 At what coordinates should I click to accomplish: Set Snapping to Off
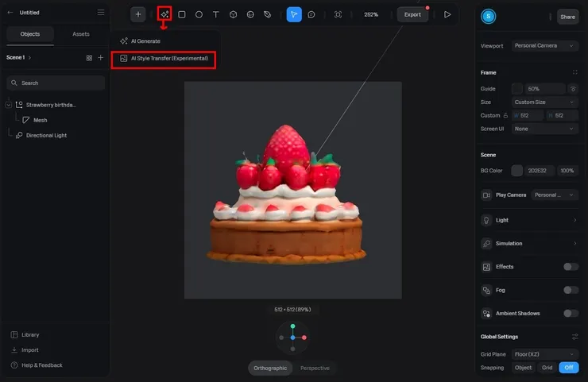pyautogui.click(x=569, y=368)
